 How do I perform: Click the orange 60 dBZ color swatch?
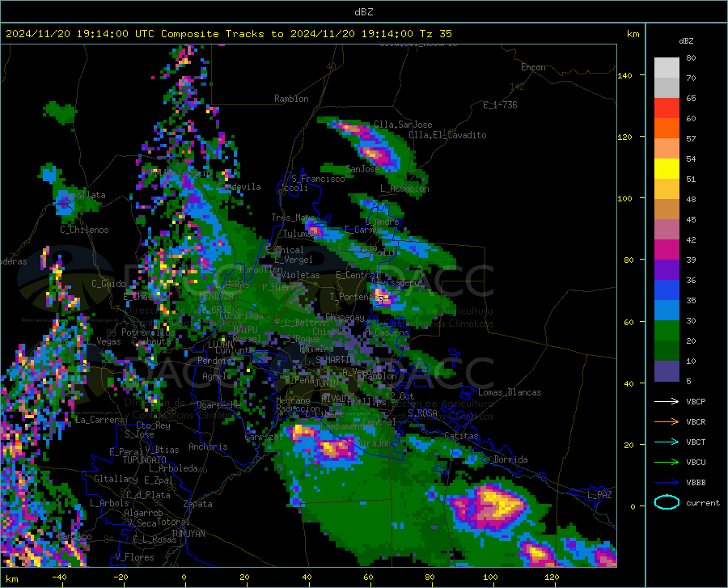coord(667,128)
